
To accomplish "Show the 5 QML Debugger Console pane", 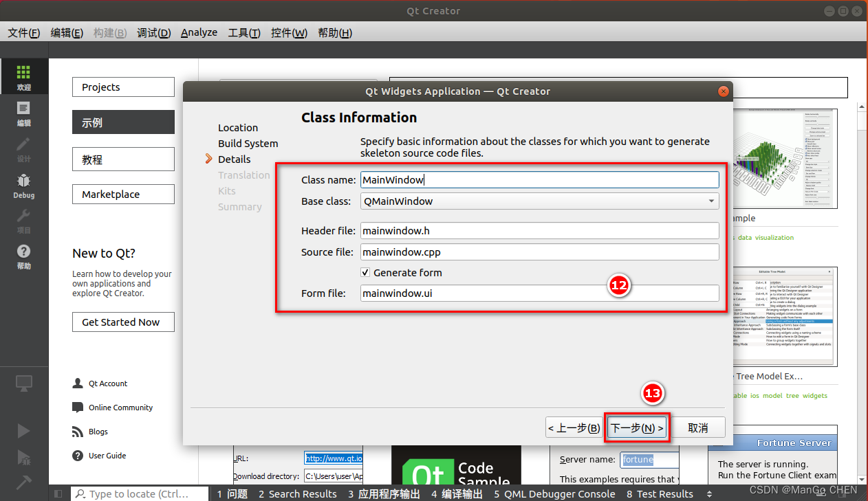I will [x=554, y=493].
